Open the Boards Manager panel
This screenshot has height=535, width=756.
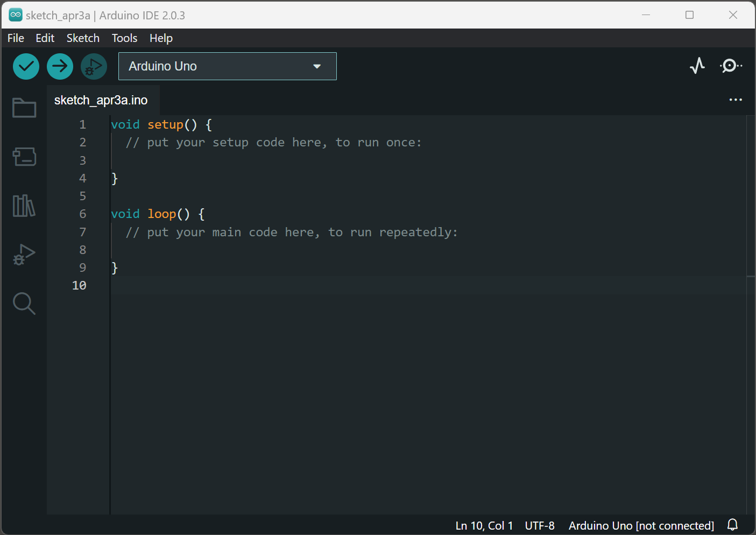coord(24,157)
